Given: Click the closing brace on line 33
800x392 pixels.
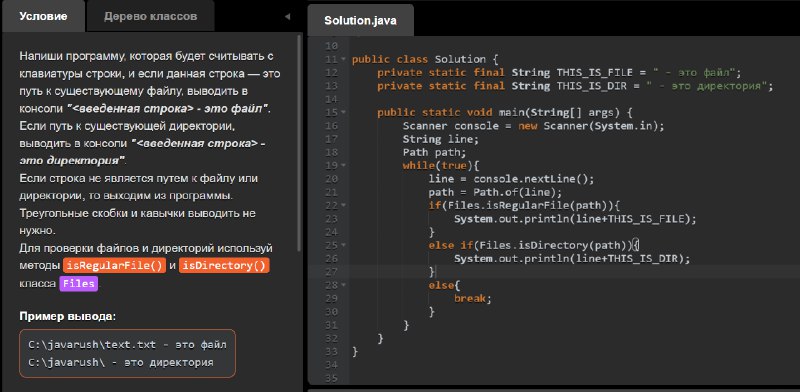Looking at the screenshot, I should (355, 351).
